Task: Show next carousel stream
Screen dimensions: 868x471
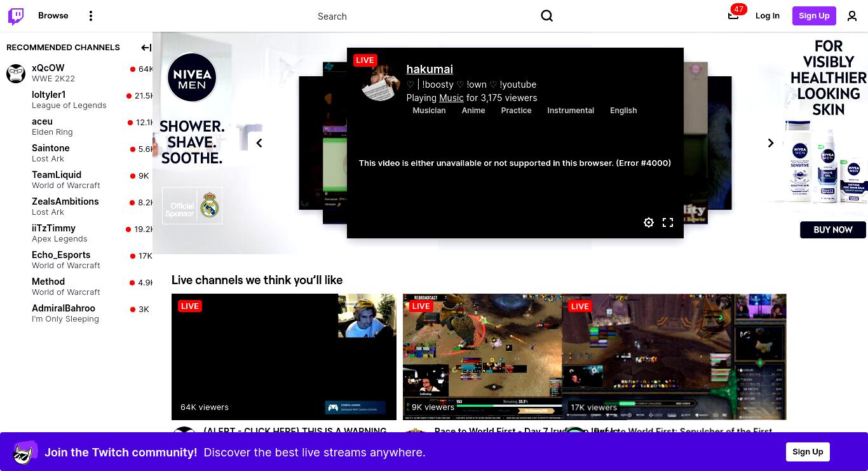Action: (x=771, y=143)
